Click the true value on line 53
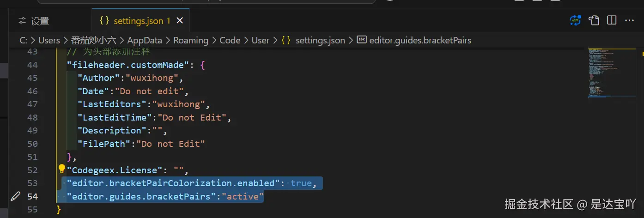The image size is (644, 218). [301, 183]
